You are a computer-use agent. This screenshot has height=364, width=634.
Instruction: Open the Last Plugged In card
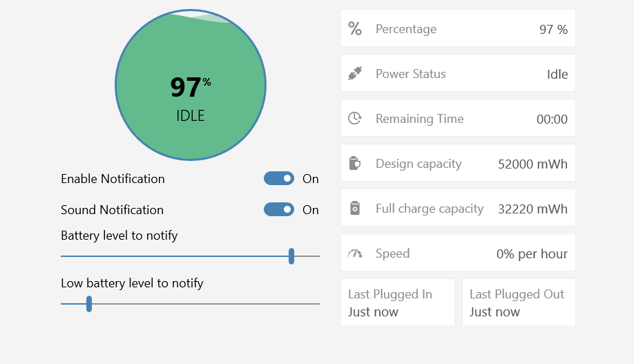pos(398,303)
